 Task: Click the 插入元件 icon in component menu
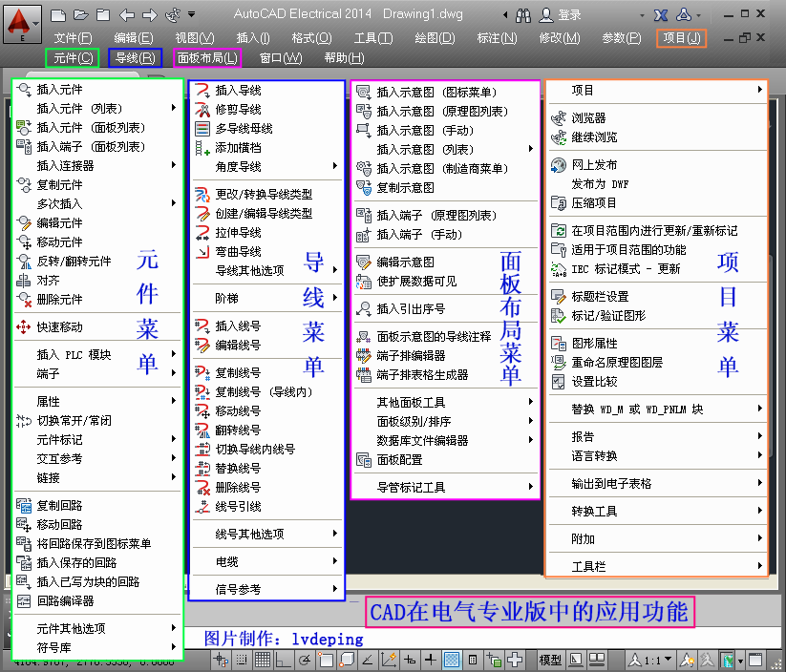point(24,90)
